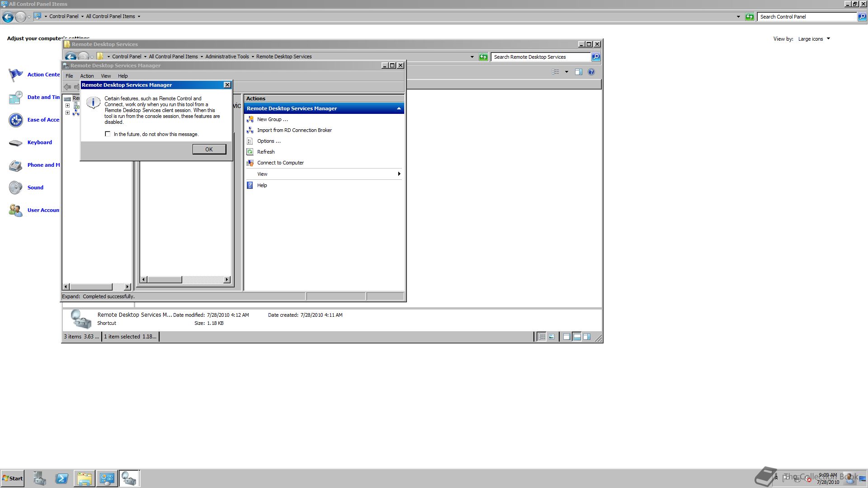The width and height of the screenshot is (868, 488).
Task: Open the Help menu in Remote Desktop Services Manager
Action: [123, 76]
